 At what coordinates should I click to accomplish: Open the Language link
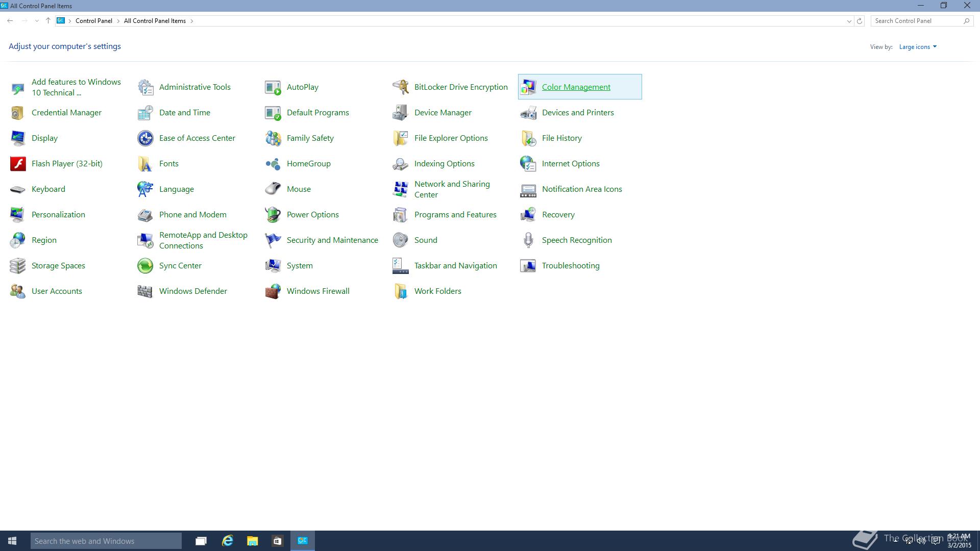click(177, 189)
